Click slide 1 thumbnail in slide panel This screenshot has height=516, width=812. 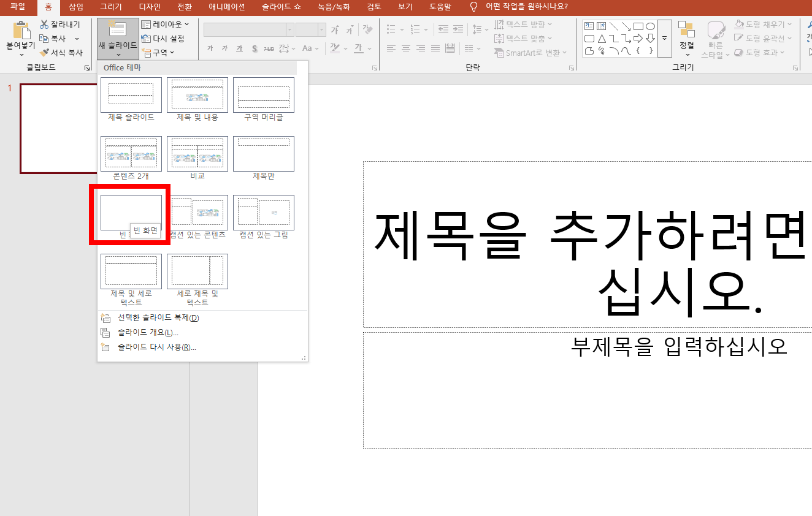(58, 129)
